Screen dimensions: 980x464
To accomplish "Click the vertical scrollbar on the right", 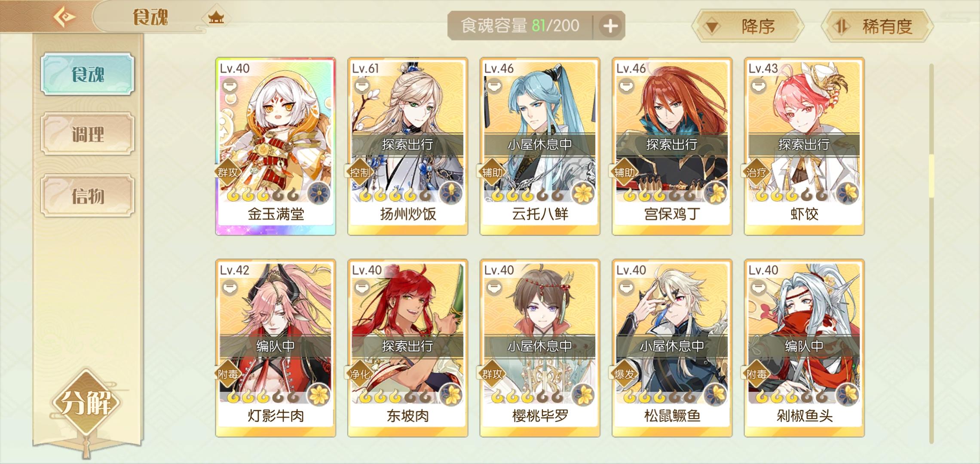I will [x=931, y=253].
